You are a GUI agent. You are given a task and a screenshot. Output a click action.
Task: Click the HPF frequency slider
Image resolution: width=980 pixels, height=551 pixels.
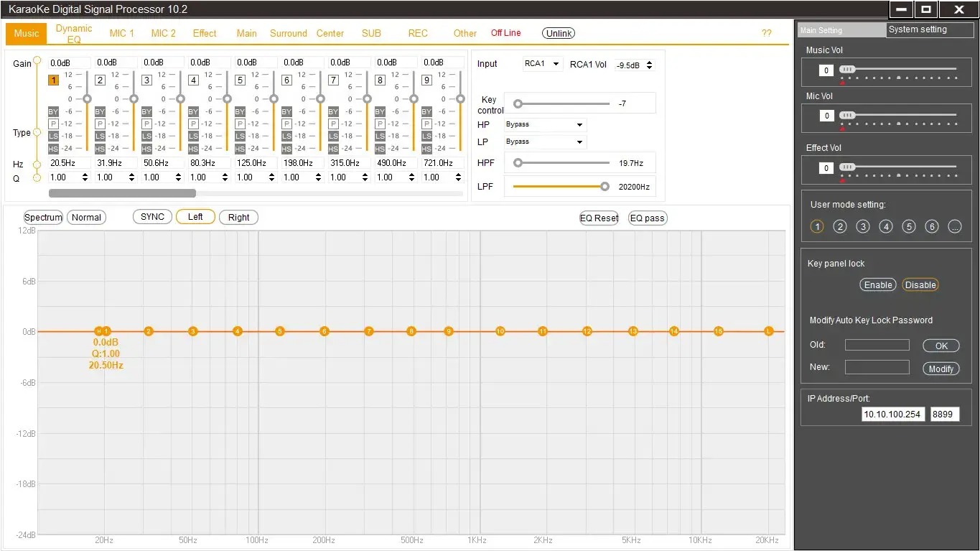561,163
